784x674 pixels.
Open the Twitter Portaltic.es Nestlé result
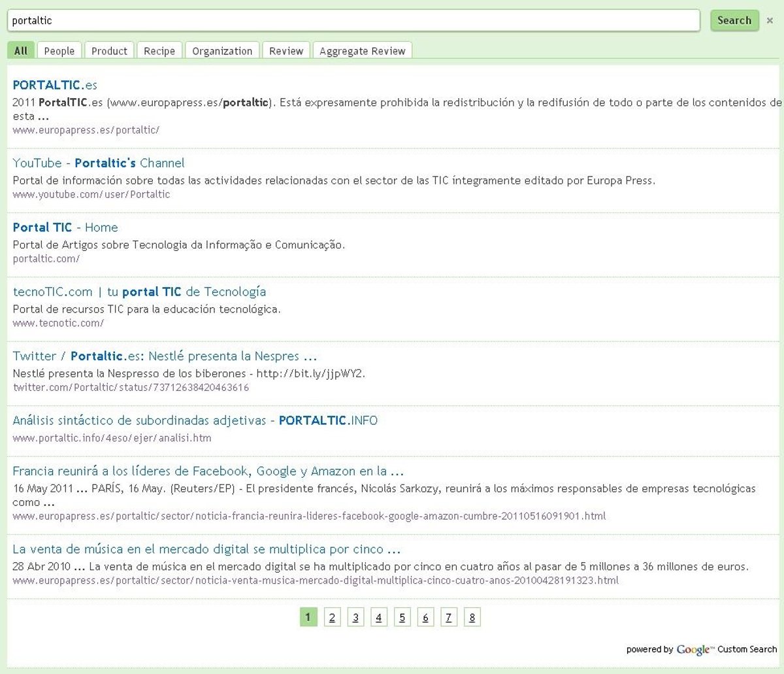point(165,356)
